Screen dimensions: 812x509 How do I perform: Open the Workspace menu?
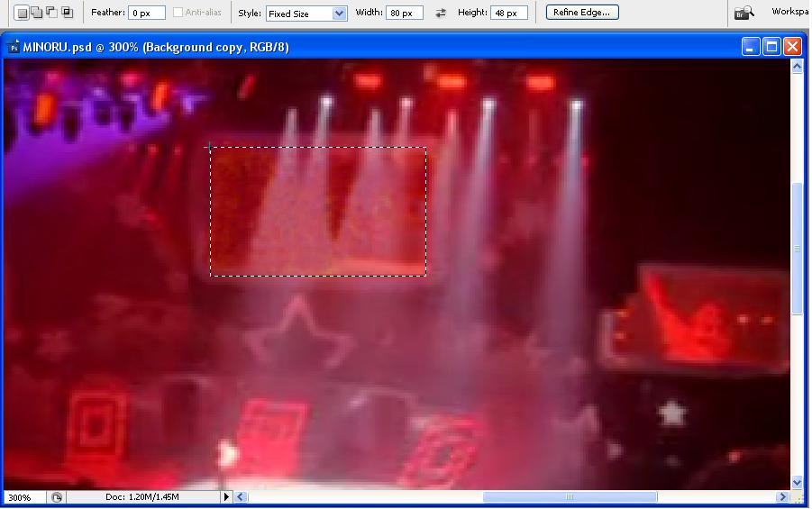pos(790,12)
